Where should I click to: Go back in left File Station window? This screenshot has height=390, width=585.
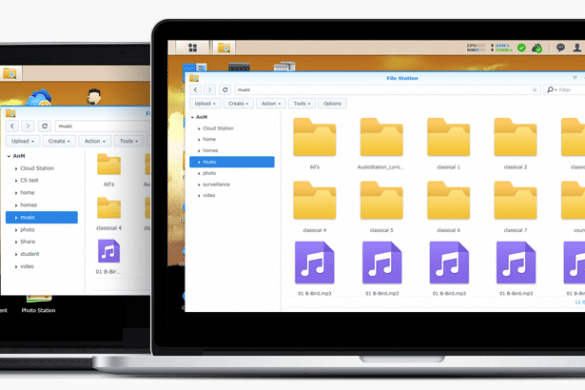pos(12,126)
